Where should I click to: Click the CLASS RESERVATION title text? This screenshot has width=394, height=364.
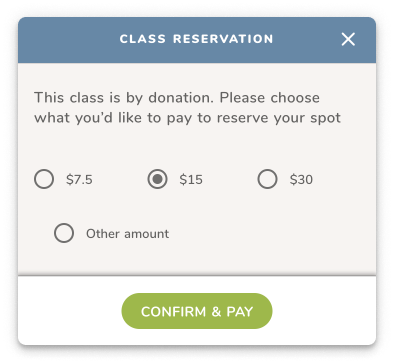(x=197, y=39)
